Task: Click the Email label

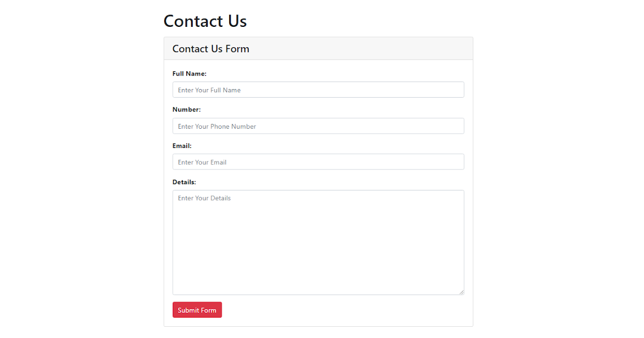Action: [182, 145]
